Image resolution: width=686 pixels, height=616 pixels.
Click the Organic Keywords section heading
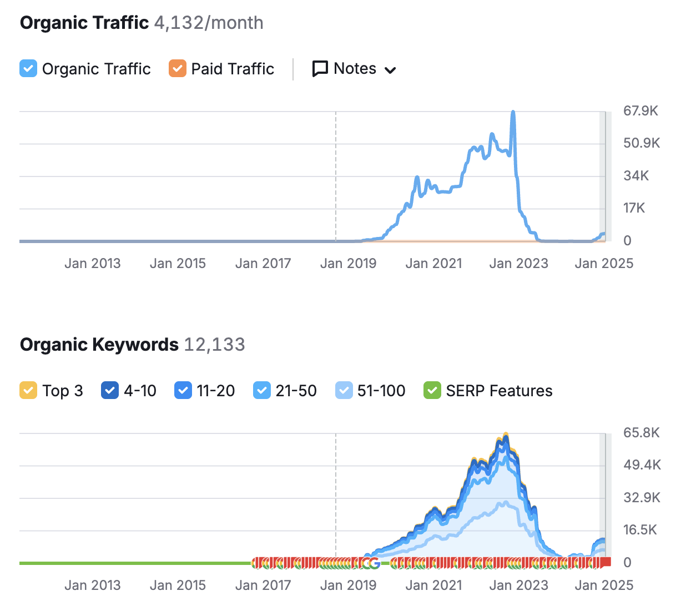click(99, 345)
